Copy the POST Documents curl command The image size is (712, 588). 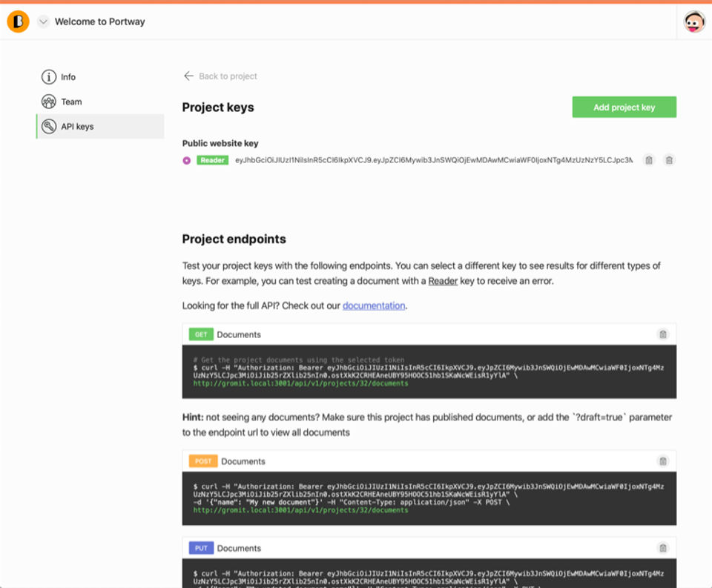(663, 461)
